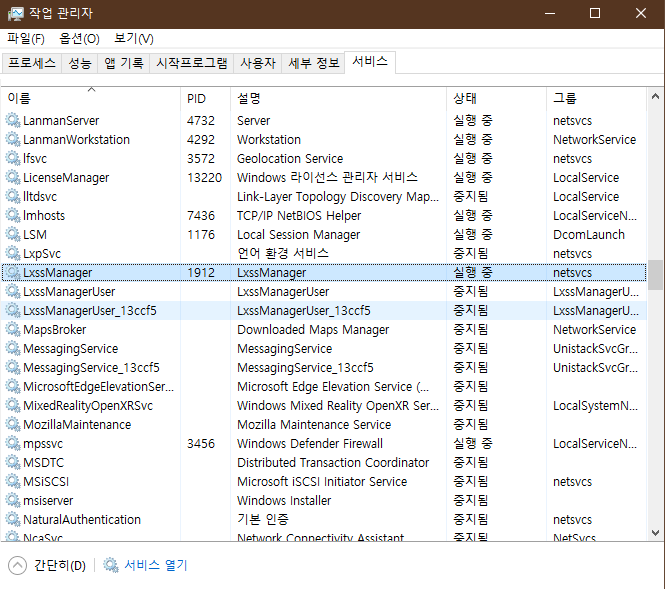This screenshot has width=665, height=589.
Task: Open the 옵션(O) menu
Action: tap(79, 39)
